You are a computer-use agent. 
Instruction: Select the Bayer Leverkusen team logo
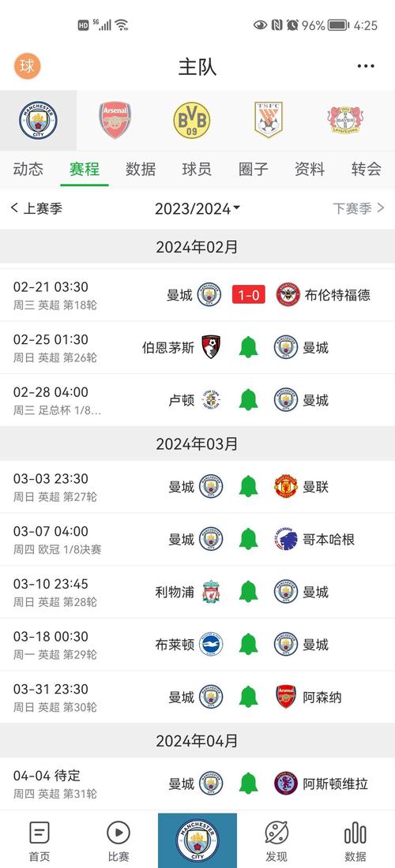point(345,120)
